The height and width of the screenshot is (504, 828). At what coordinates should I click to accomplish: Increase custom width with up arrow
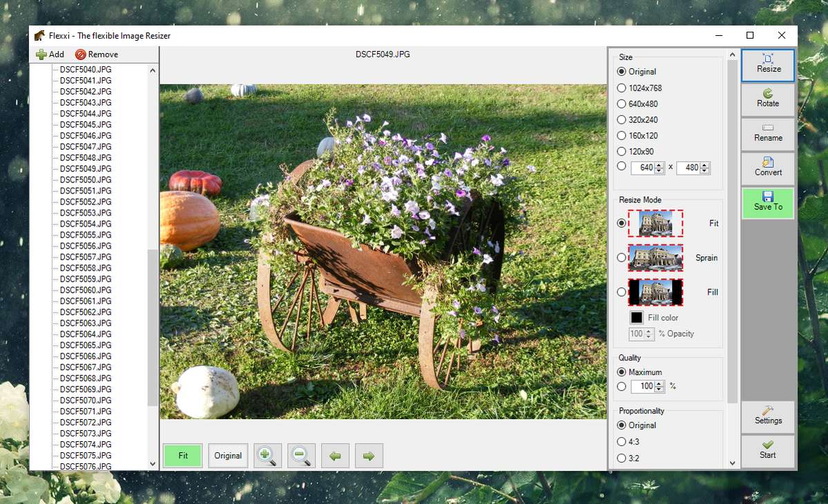click(659, 165)
